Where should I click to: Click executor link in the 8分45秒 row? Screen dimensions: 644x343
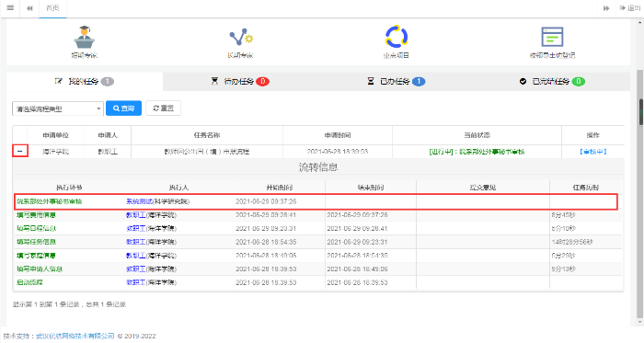point(136,215)
